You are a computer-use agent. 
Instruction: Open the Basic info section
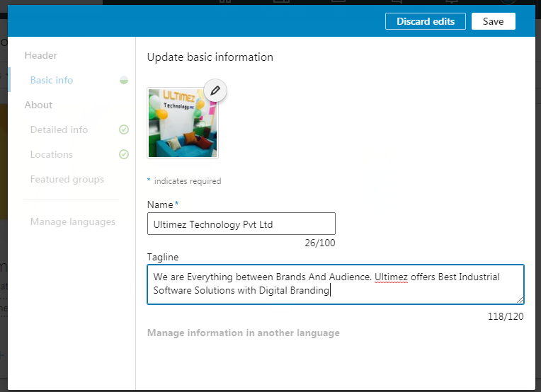(x=52, y=80)
